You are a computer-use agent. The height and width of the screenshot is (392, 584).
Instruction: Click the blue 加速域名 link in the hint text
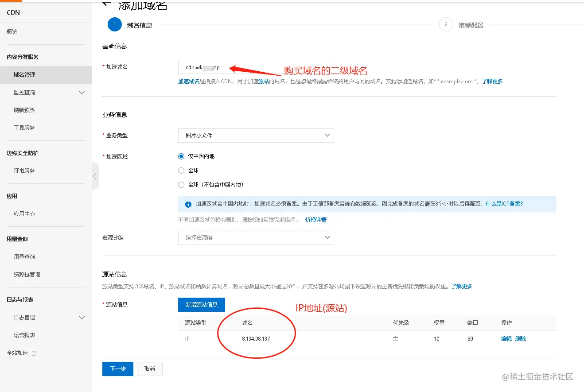click(189, 82)
